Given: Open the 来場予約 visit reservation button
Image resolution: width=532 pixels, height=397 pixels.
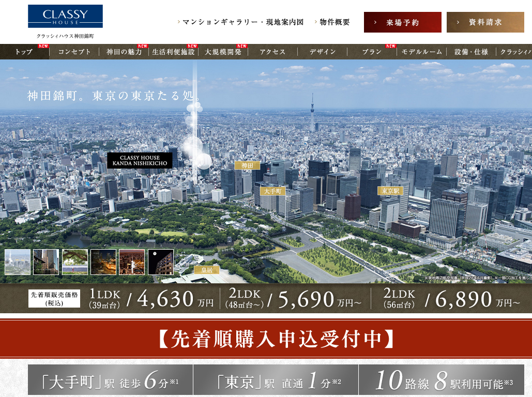Looking at the screenshot, I should [x=402, y=22].
